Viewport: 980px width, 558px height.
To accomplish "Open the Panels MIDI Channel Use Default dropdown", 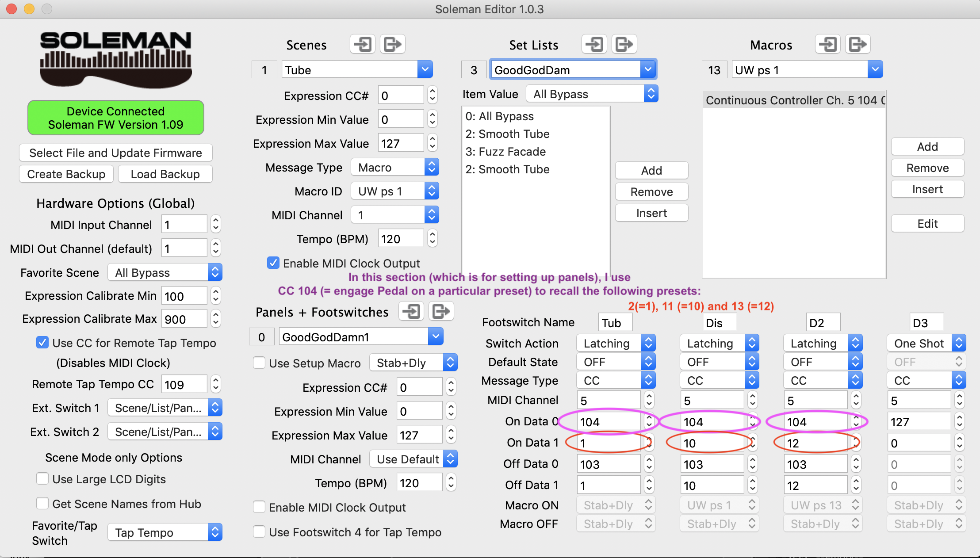I will (x=413, y=459).
